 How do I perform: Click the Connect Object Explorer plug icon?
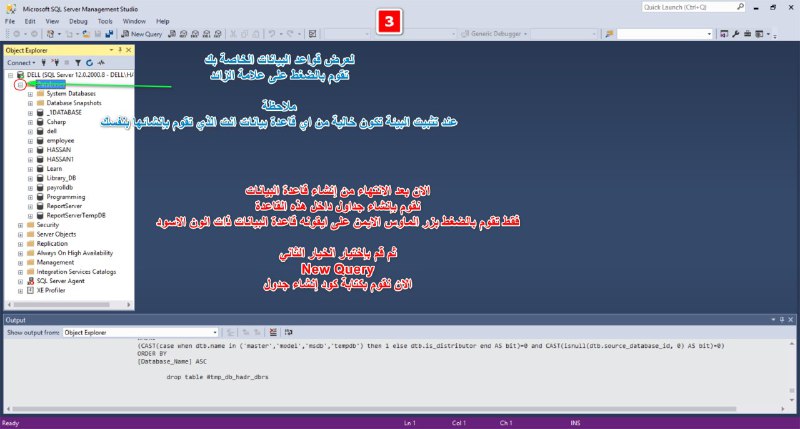(43, 63)
